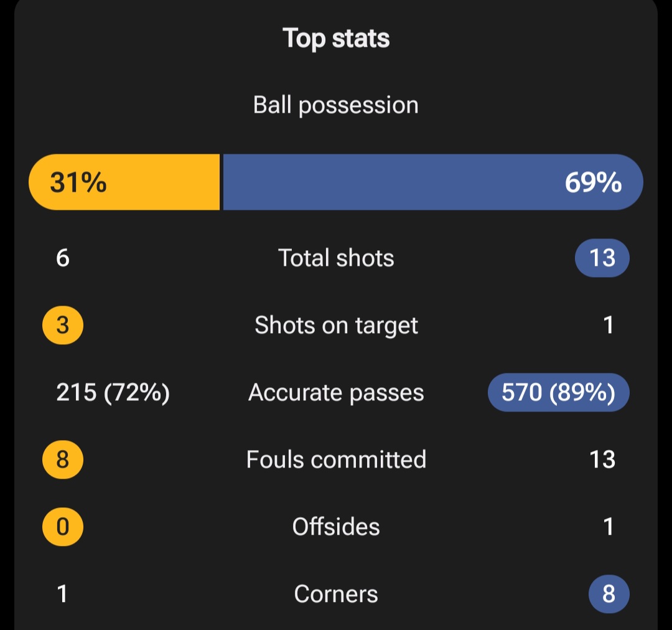Tap the Offsides label
The height and width of the screenshot is (630, 672).
pos(336,527)
